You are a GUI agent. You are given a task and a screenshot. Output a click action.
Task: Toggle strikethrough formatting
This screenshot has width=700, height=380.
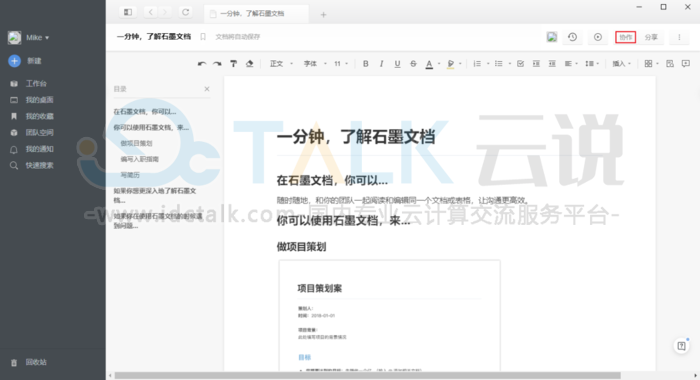(x=413, y=64)
